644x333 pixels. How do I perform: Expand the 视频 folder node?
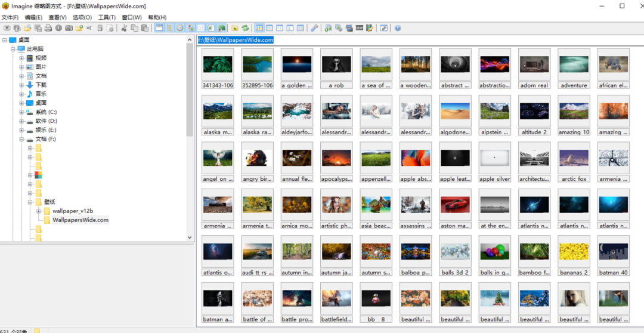click(x=21, y=58)
